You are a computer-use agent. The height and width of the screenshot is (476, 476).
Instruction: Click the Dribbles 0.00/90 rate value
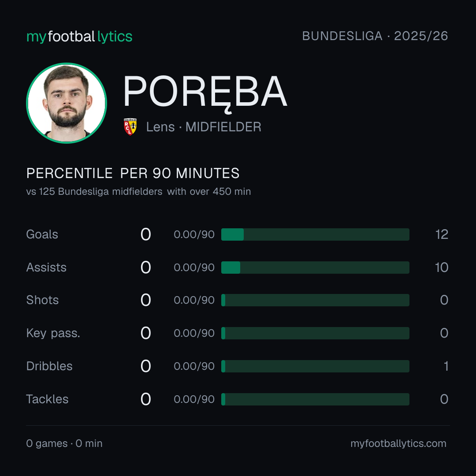(194, 366)
